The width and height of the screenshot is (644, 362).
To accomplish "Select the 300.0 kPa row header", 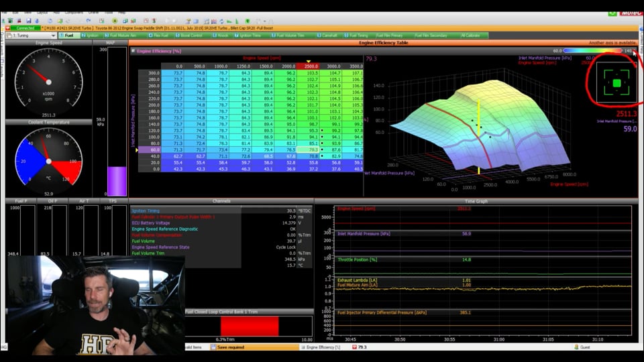I will pos(149,73).
